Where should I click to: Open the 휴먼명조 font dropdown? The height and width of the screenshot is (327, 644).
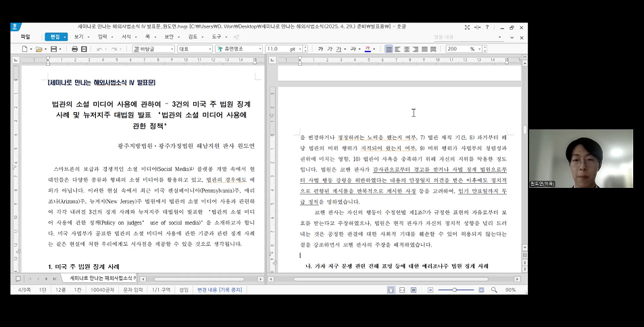point(239,49)
